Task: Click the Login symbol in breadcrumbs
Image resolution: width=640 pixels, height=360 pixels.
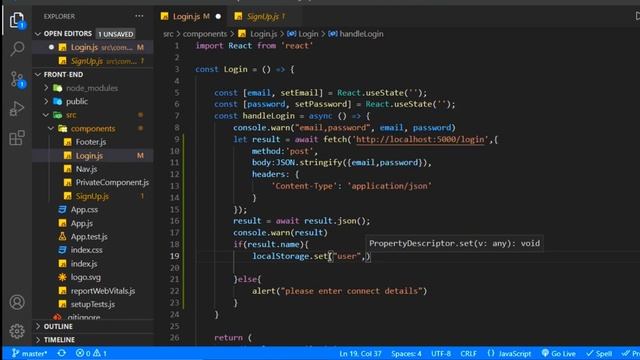Action: (302, 34)
